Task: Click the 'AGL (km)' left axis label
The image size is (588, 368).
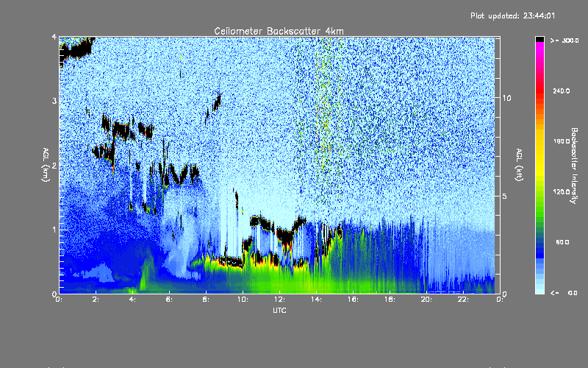Action: [46, 165]
